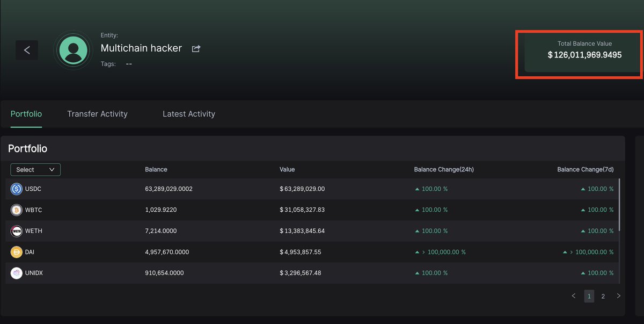Click the Multichain hacker avatar icon
The image size is (644, 324).
(74, 51)
